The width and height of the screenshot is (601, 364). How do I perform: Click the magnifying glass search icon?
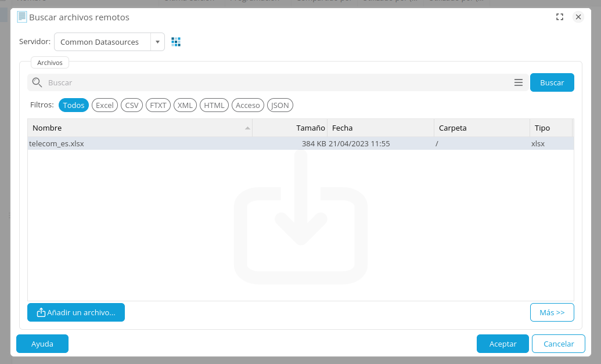point(37,82)
